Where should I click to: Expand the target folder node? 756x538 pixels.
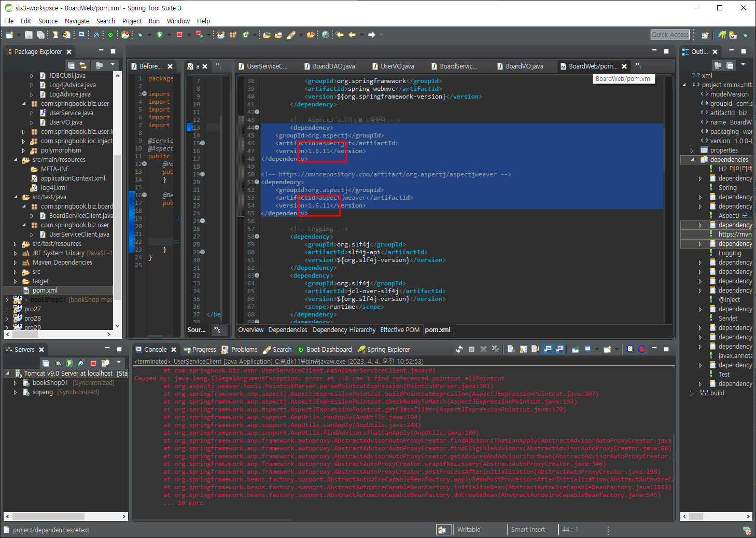[x=16, y=281]
